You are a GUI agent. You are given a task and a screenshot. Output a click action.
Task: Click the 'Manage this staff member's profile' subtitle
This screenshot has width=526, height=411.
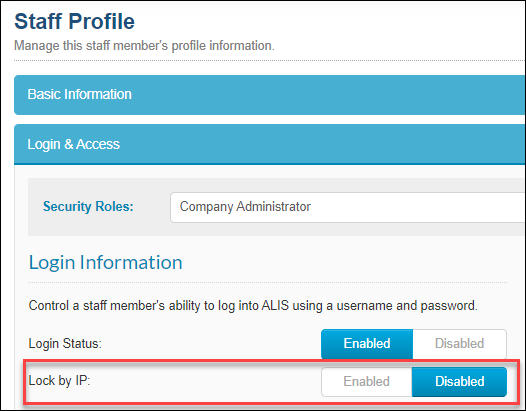(x=144, y=46)
